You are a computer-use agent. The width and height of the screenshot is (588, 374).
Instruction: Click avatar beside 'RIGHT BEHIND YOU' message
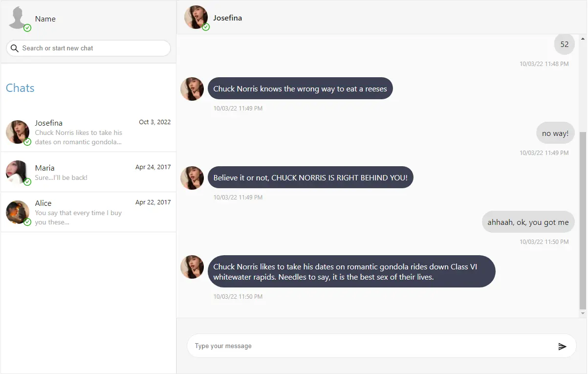pos(192,178)
